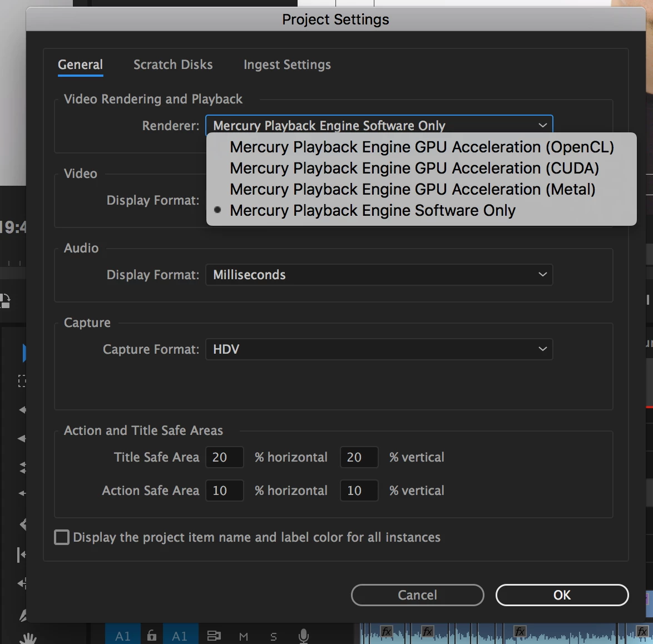The image size is (653, 644).
Task: Open the Scratch Disks tab
Action: tap(173, 65)
